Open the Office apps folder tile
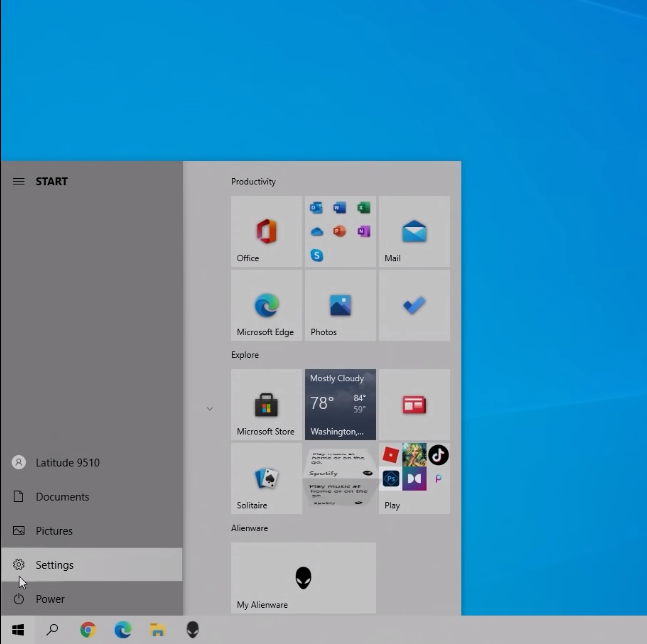 (340, 231)
